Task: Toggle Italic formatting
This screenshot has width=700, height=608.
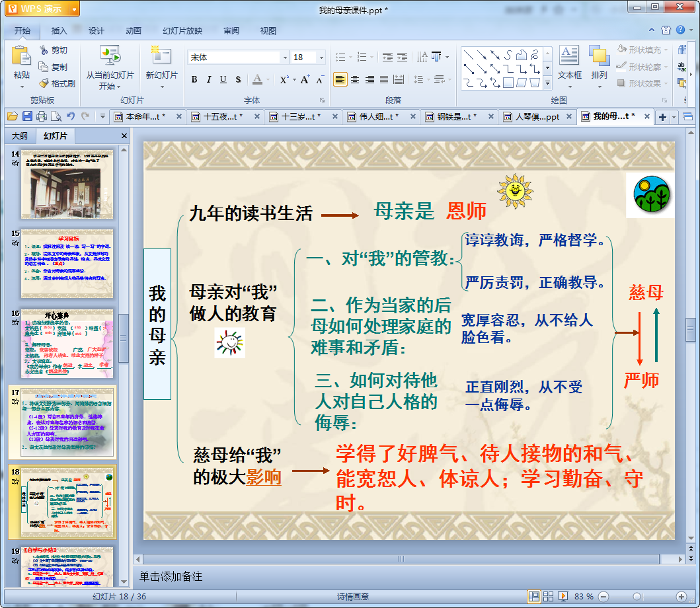Action: [208, 79]
